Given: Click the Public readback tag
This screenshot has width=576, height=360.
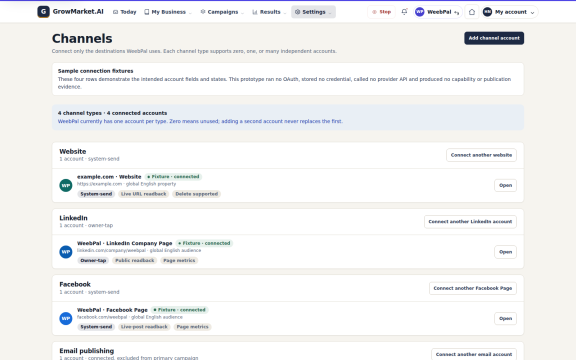Looking at the screenshot, I should coord(135,260).
